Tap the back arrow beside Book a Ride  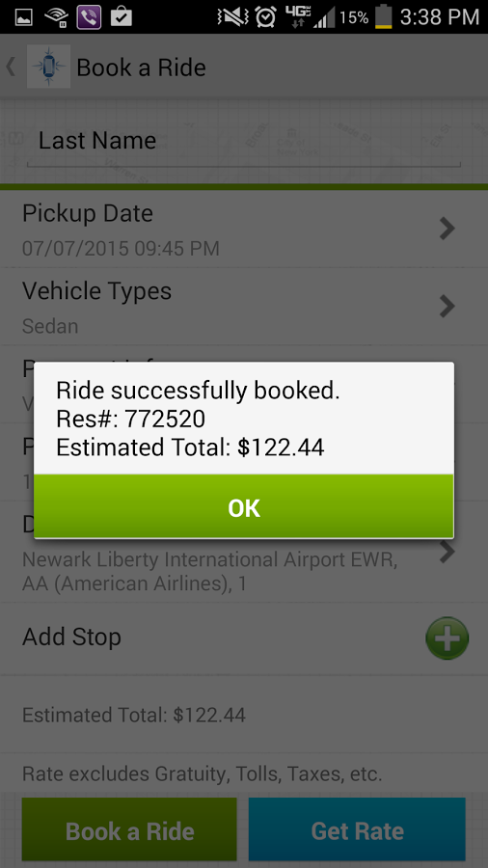click(x=11, y=67)
